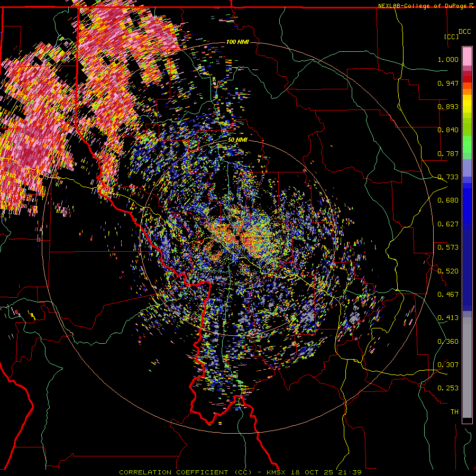This screenshot has width=476, height=476.
Task: Click the 0.787 scale value
Action: tap(448, 153)
